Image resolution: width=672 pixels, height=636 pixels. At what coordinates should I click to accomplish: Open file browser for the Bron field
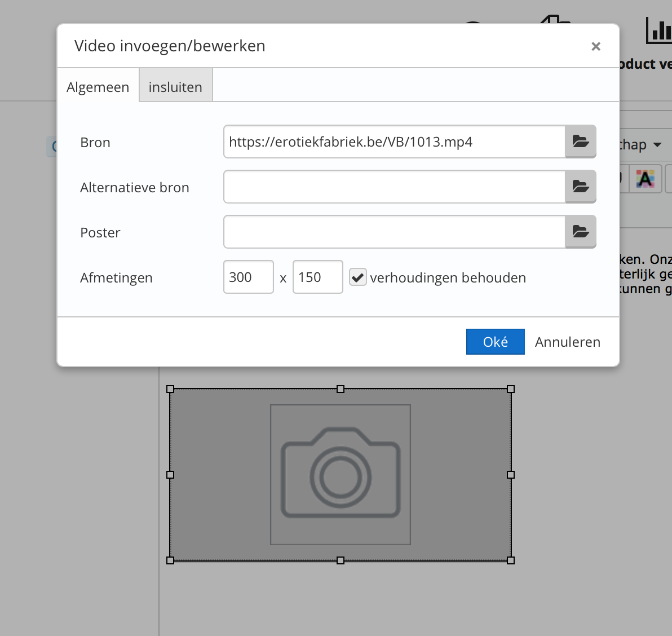580,142
